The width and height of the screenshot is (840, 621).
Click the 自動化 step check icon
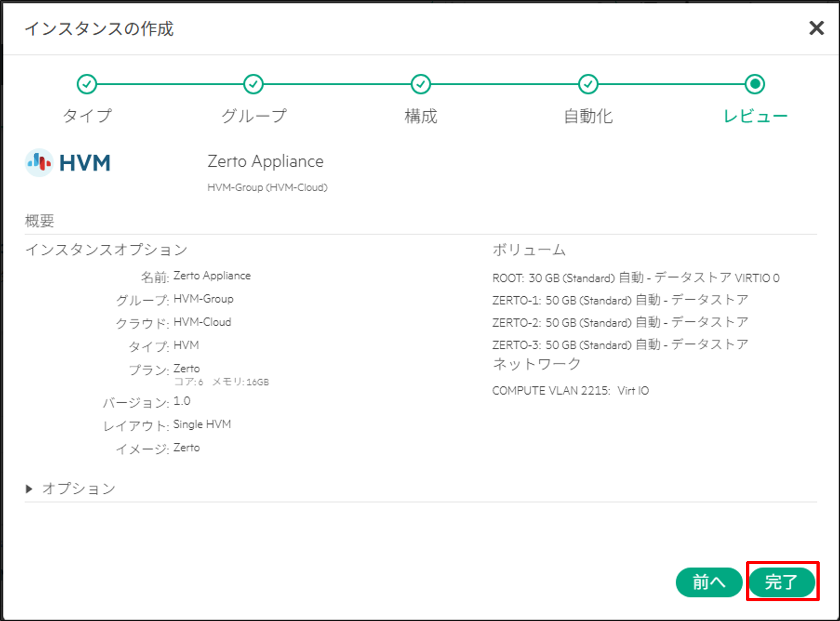coord(588,84)
